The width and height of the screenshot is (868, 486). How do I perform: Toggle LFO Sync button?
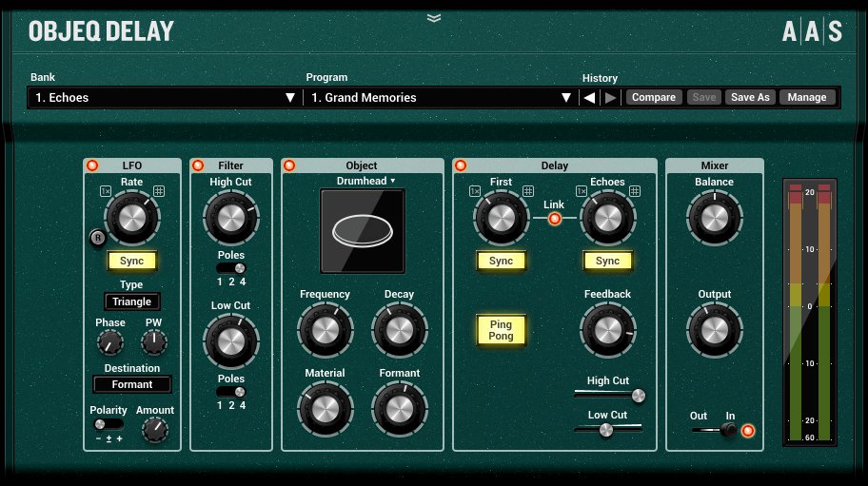pyautogui.click(x=132, y=260)
